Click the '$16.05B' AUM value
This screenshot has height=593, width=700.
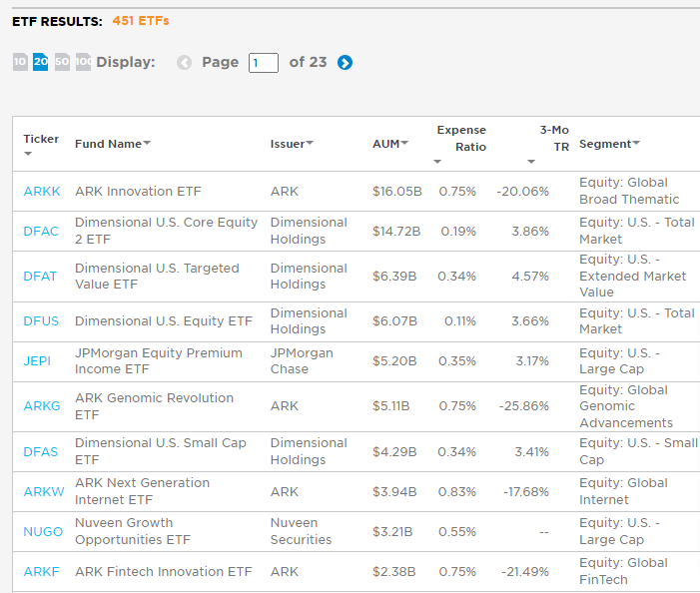pos(397,192)
